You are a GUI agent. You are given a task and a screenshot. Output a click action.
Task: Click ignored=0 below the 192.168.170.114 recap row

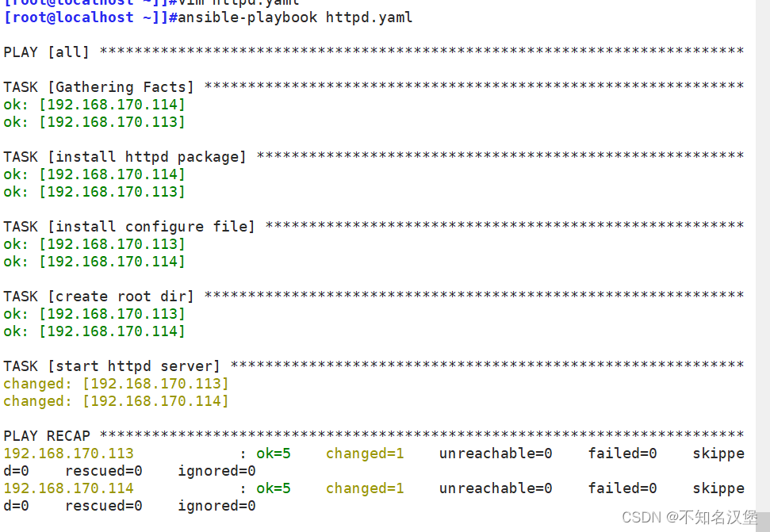click(x=216, y=506)
